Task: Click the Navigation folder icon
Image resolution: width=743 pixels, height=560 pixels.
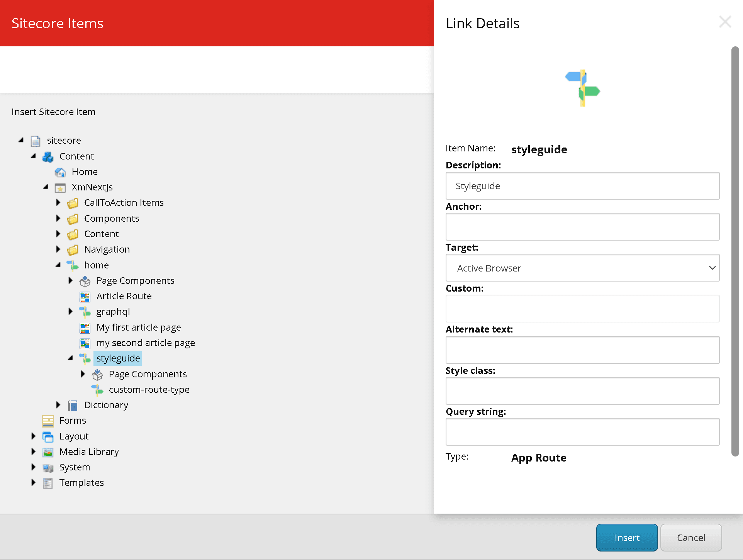Action: coord(73,250)
